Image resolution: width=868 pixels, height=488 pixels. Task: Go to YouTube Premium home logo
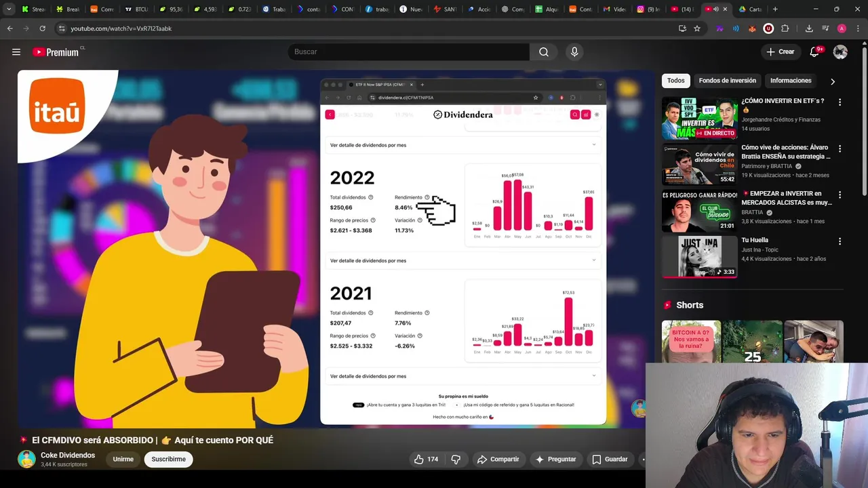[x=56, y=52]
